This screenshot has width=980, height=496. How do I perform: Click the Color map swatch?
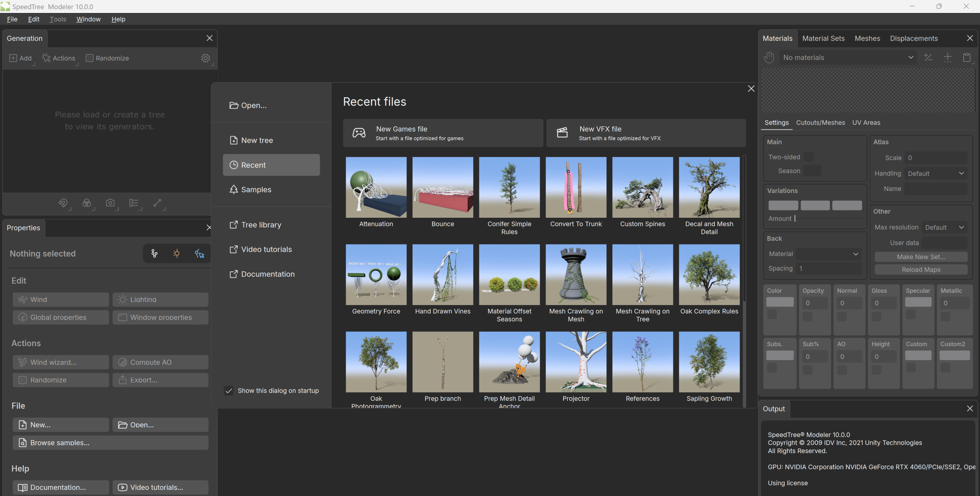[780, 302]
